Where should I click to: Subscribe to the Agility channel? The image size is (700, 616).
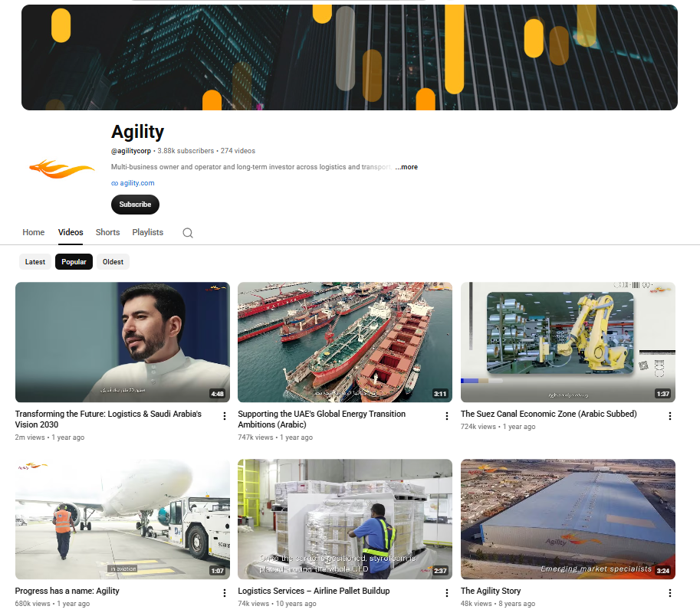pyautogui.click(x=135, y=205)
